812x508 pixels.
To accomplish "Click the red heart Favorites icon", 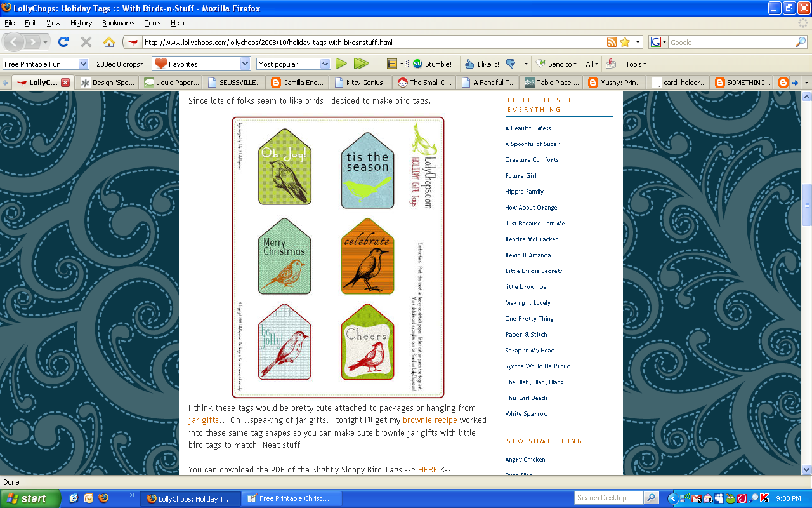I will [160, 63].
